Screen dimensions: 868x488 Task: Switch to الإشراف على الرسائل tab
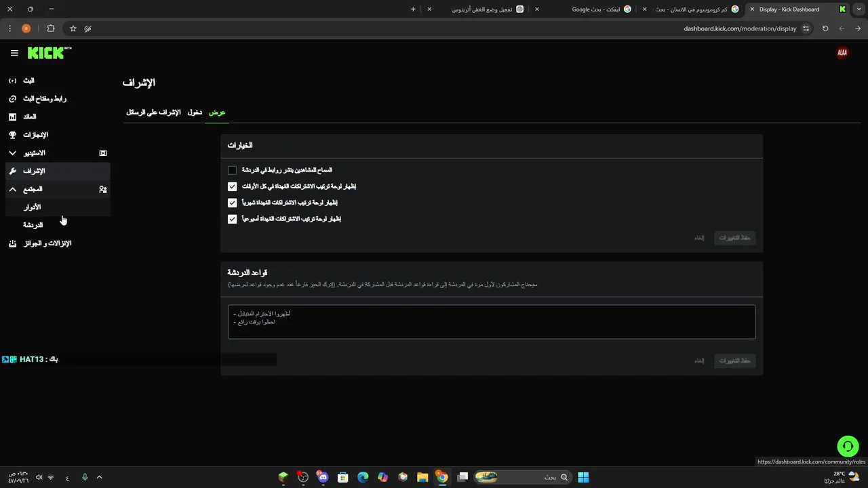[153, 113]
